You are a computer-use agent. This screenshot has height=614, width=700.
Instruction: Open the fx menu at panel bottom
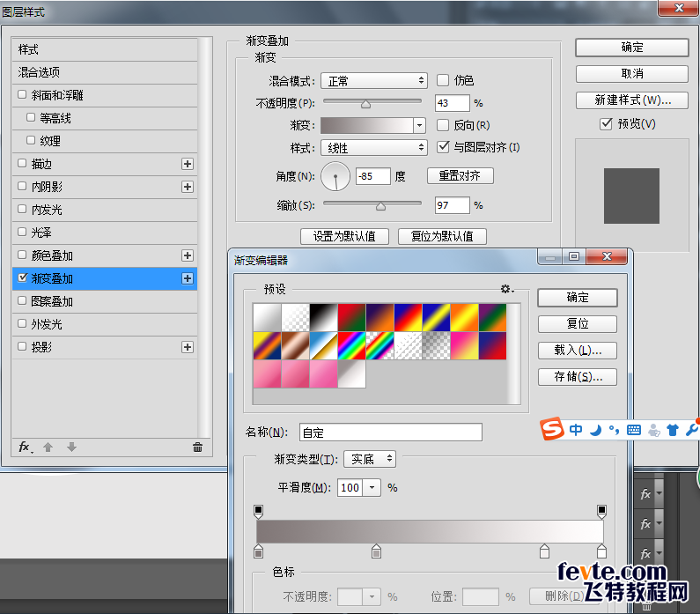tap(26, 448)
